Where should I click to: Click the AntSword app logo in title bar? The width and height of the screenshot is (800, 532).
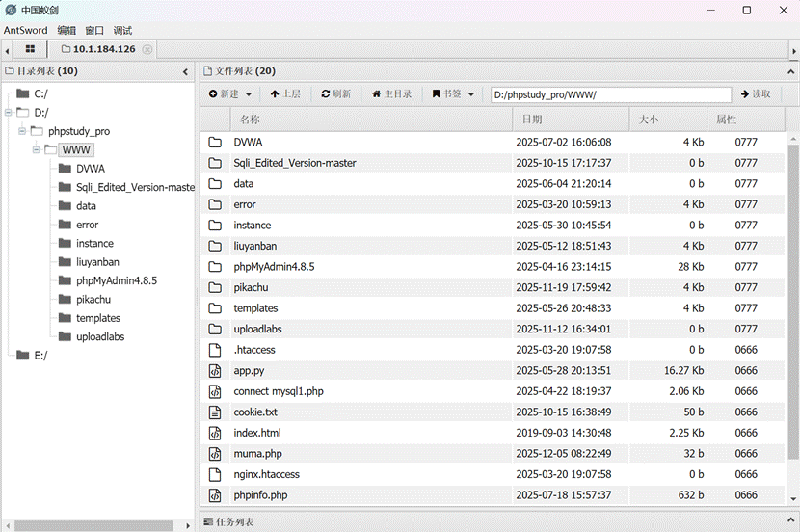point(11,10)
